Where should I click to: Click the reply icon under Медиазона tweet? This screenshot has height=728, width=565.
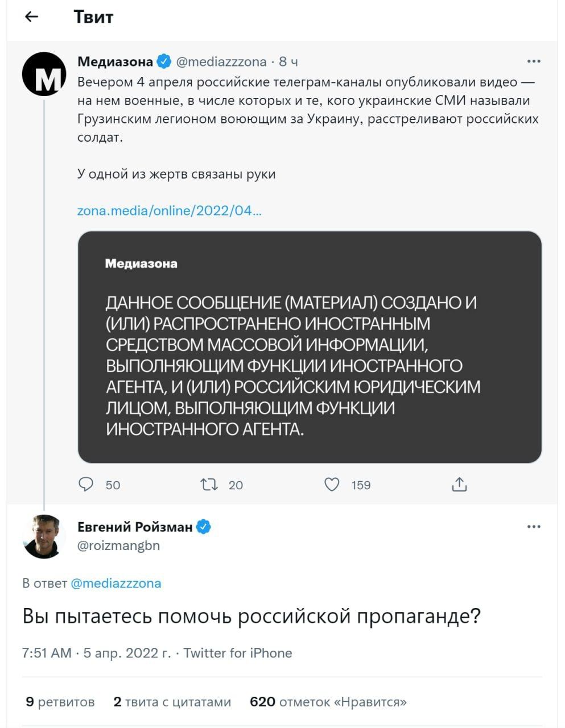click(86, 485)
